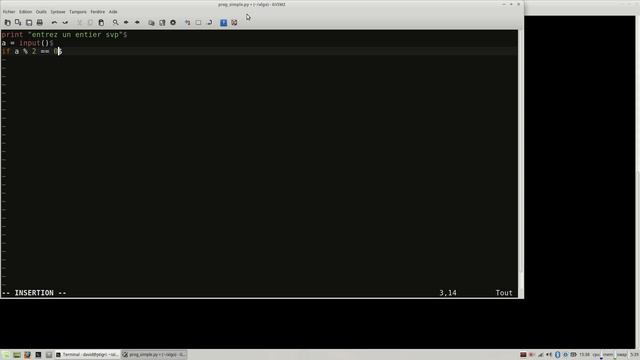Viewport: 640px width, 360px height.
Task: Click the volume speaker tray icon
Action: tap(549, 355)
